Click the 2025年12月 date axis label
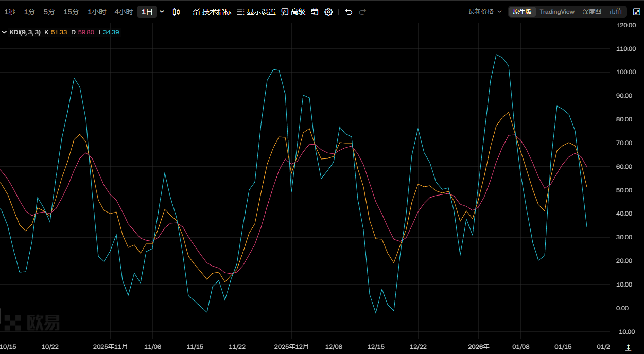 click(291, 347)
